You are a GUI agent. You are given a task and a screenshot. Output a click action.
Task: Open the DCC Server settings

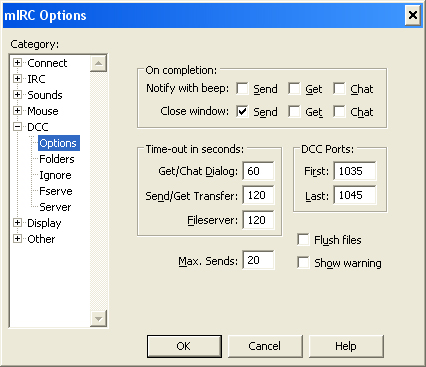[55, 207]
